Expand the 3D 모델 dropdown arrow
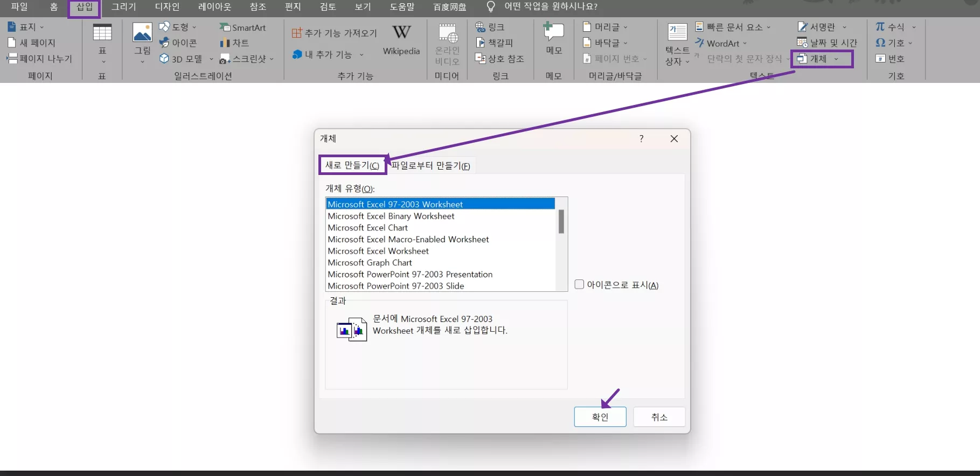Screen dimensions: 980x476 point(211,59)
